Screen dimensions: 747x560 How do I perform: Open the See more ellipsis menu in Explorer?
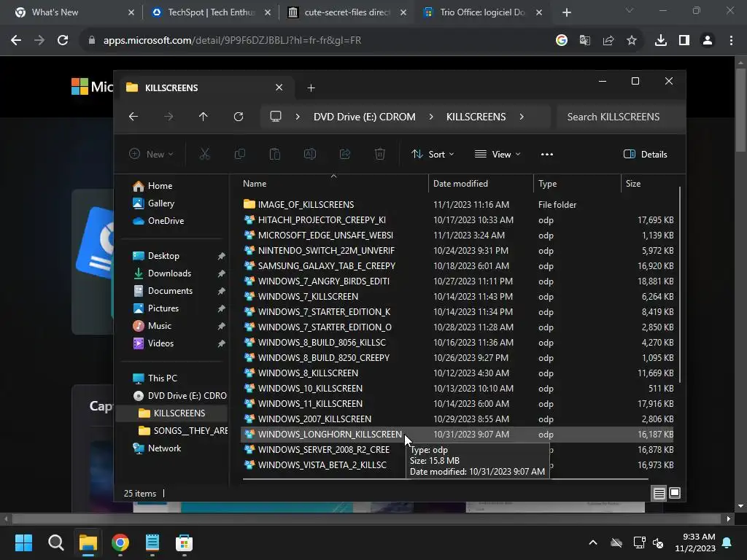tap(547, 155)
